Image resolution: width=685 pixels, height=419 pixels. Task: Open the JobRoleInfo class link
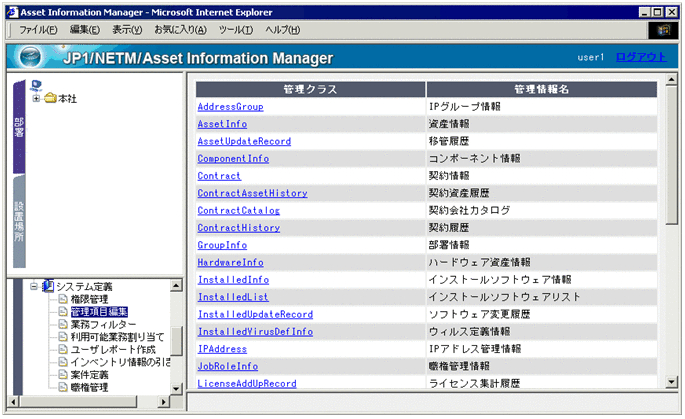(x=228, y=367)
